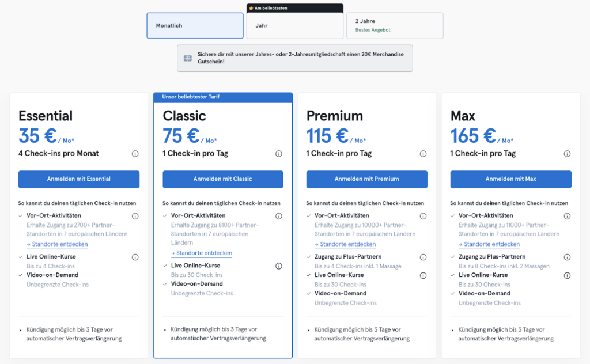The height and width of the screenshot is (364, 590).
Task: Click info icon next to Premium Zugang zu Plus-Partnern
Action: [423, 257]
